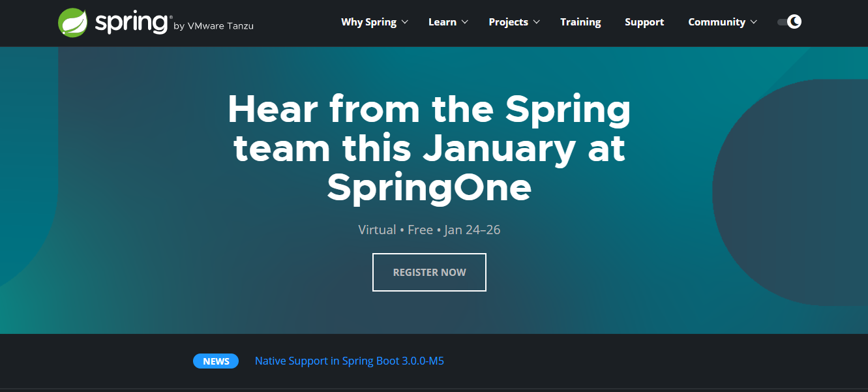Click the "by VMware Tanzu" text
The image size is (868, 392).
pos(214,26)
